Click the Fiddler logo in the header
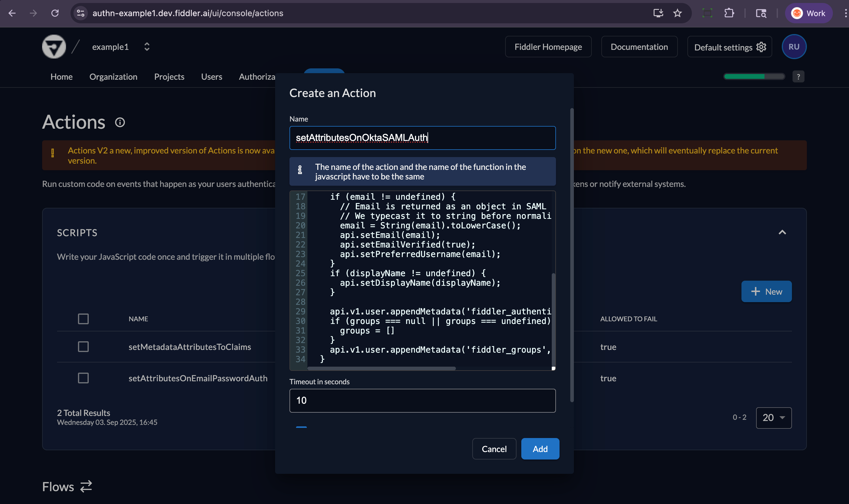The height and width of the screenshot is (504, 849). point(54,47)
